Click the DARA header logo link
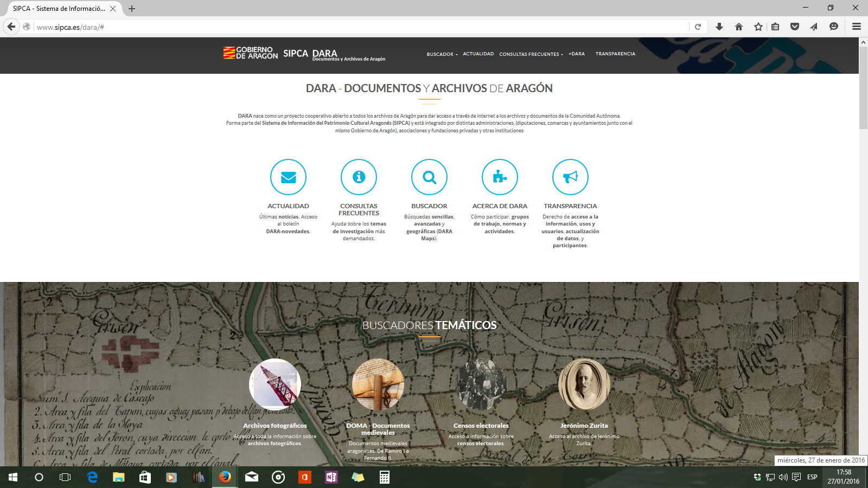 tap(349, 55)
